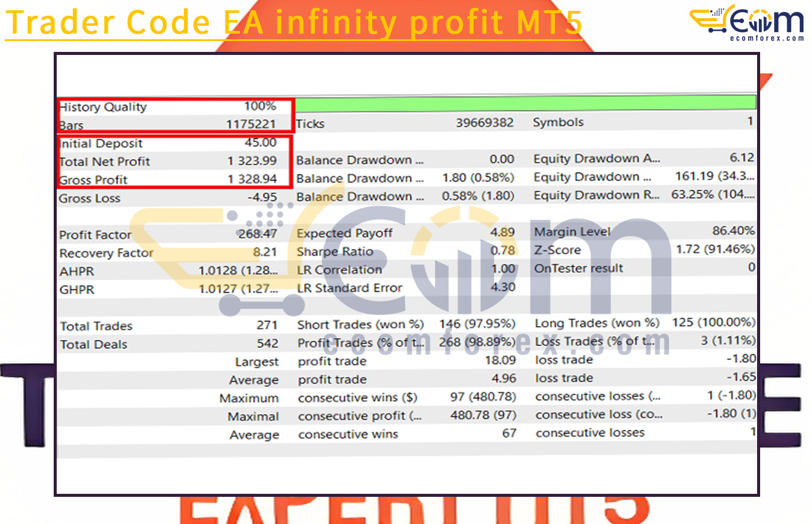Select the average consecutive wins value "67"
The height and width of the screenshot is (524, 812).
pyautogui.click(x=509, y=433)
